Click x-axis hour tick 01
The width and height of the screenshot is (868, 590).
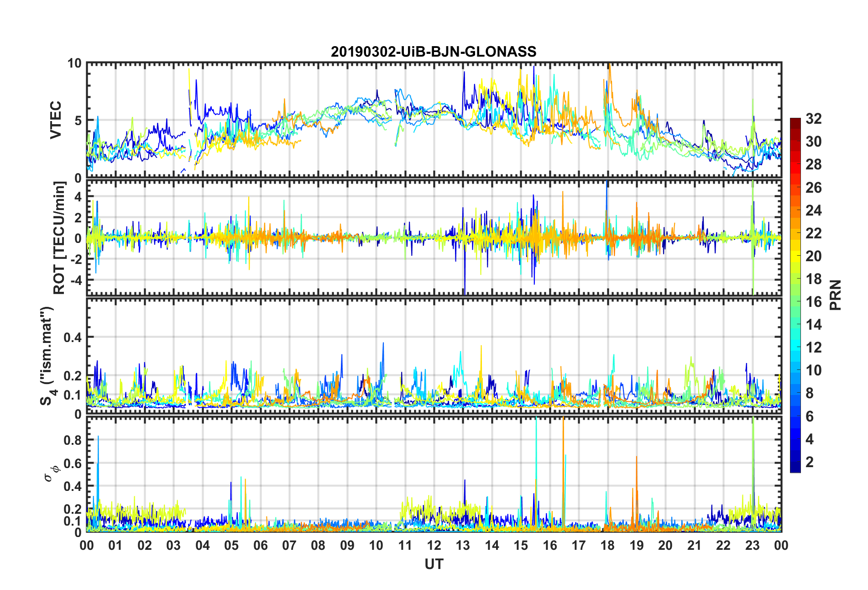(115, 545)
